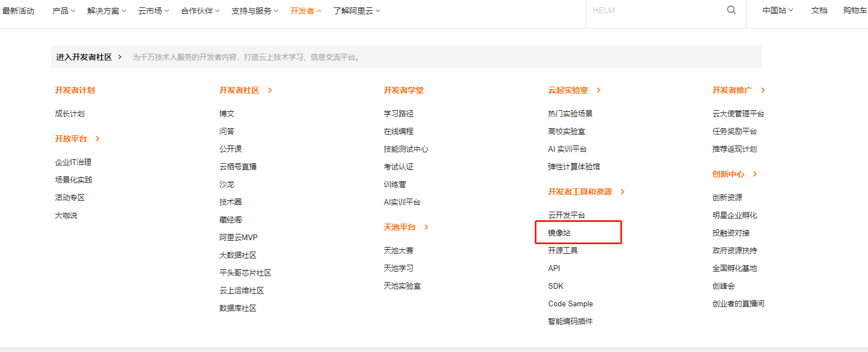Open the 中国站 region dropdown
The height and width of the screenshot is (352, 868).
[x=778, y=10]
